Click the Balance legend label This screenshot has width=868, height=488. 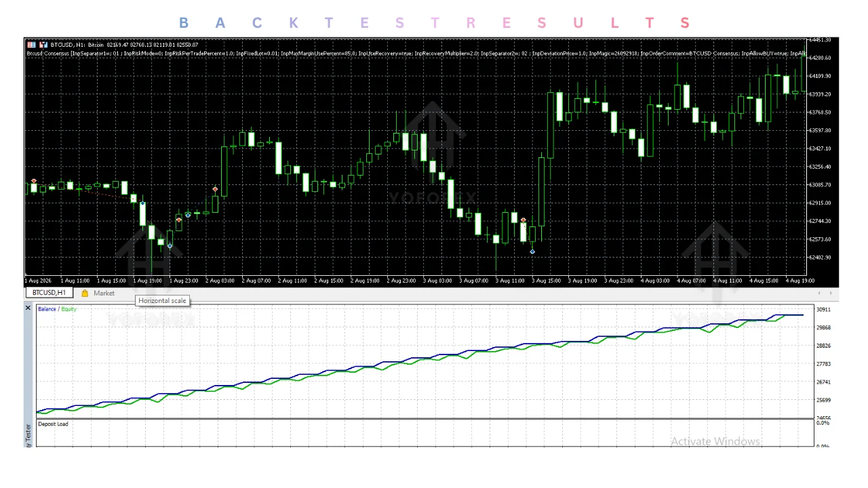pos(47,309)
